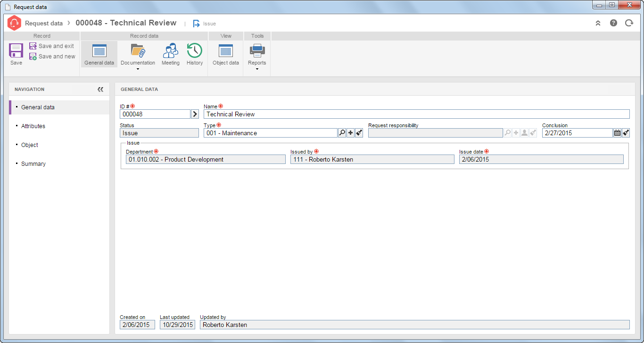
Task: Open the Documentation folder icon
Action: pyautogui.click(x=138, y=50)
